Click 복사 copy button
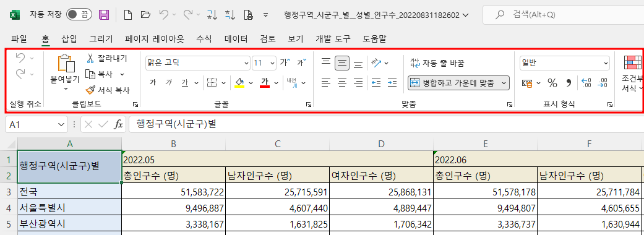The height and width of the screenshot is (235, 644). [x=100, y=74]
